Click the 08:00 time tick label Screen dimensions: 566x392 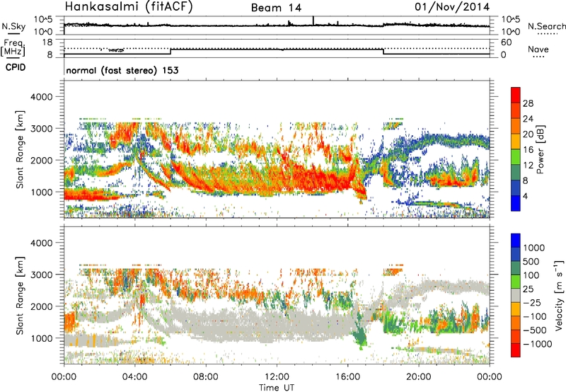coord(206,377)
